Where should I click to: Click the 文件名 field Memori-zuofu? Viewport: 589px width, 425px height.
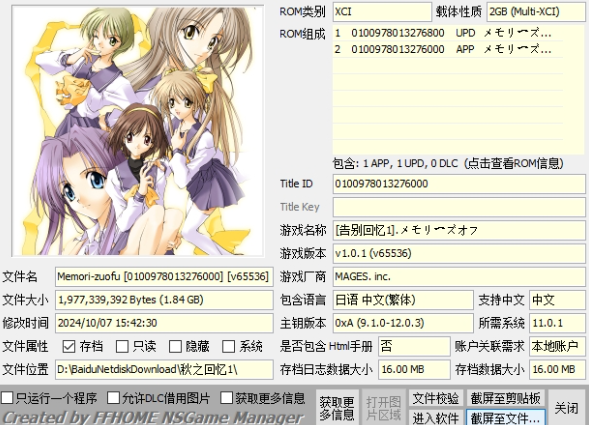click(x=164, y=277)
